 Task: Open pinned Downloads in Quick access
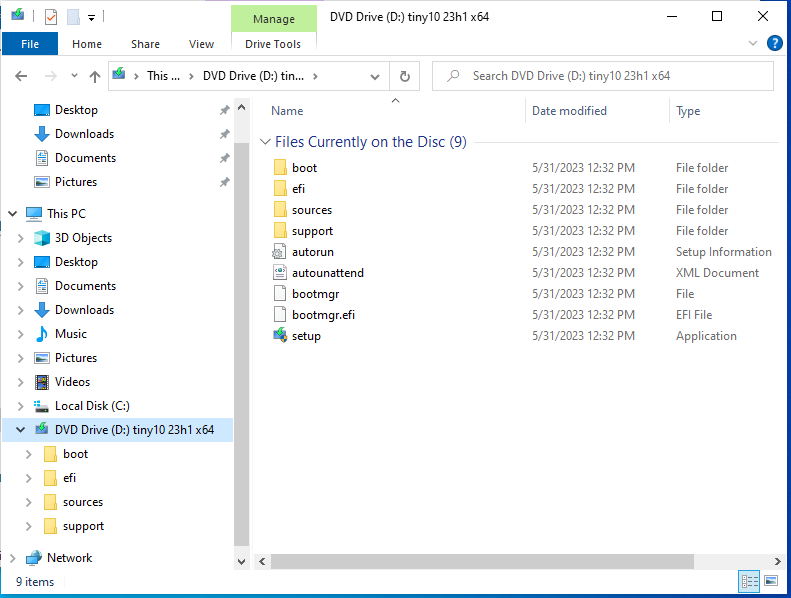[84, 134]
